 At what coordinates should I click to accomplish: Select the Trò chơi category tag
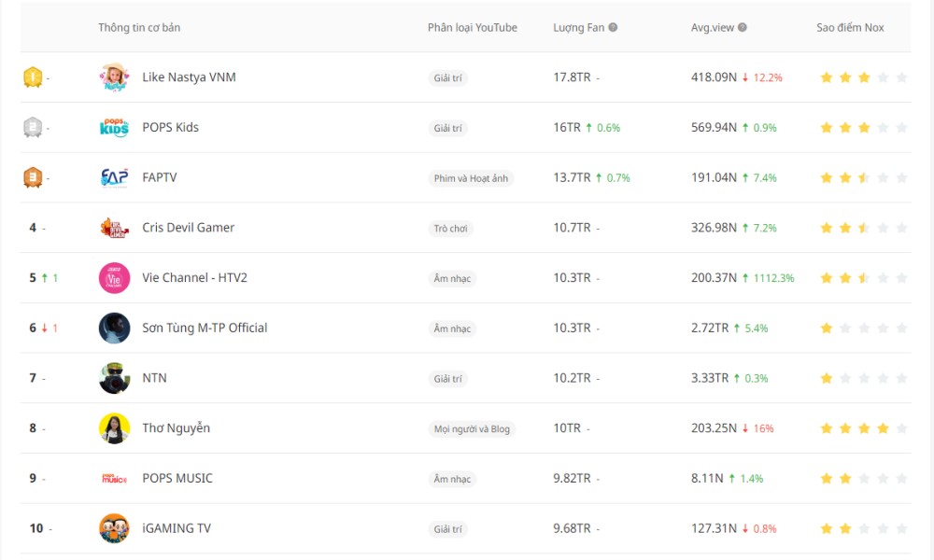coord(451,229)
